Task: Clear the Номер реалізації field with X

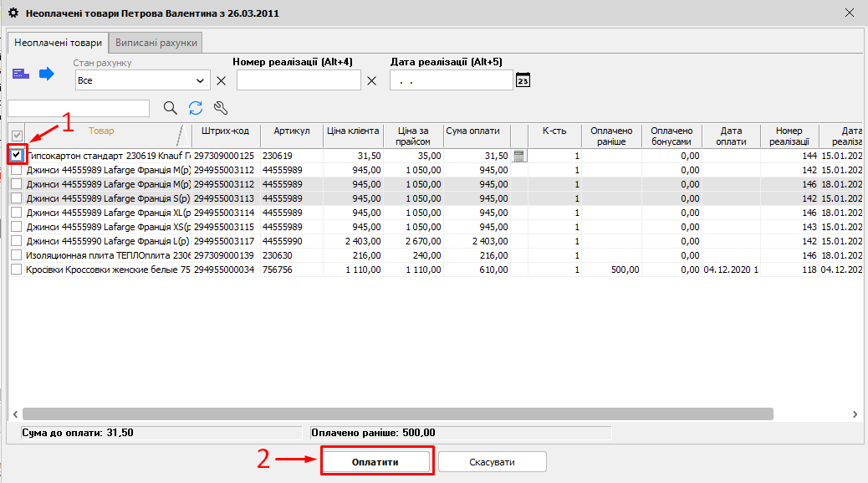Action: click(x=372, y=81)
